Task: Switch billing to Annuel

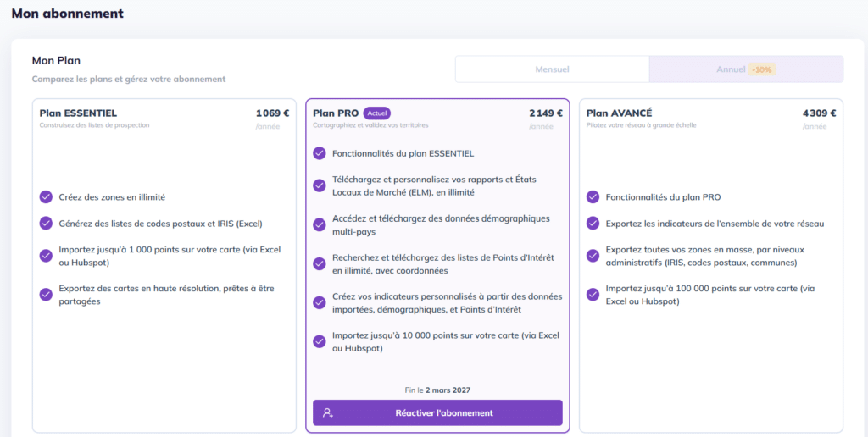Action: pyautogui.click(x=731, y=69)
